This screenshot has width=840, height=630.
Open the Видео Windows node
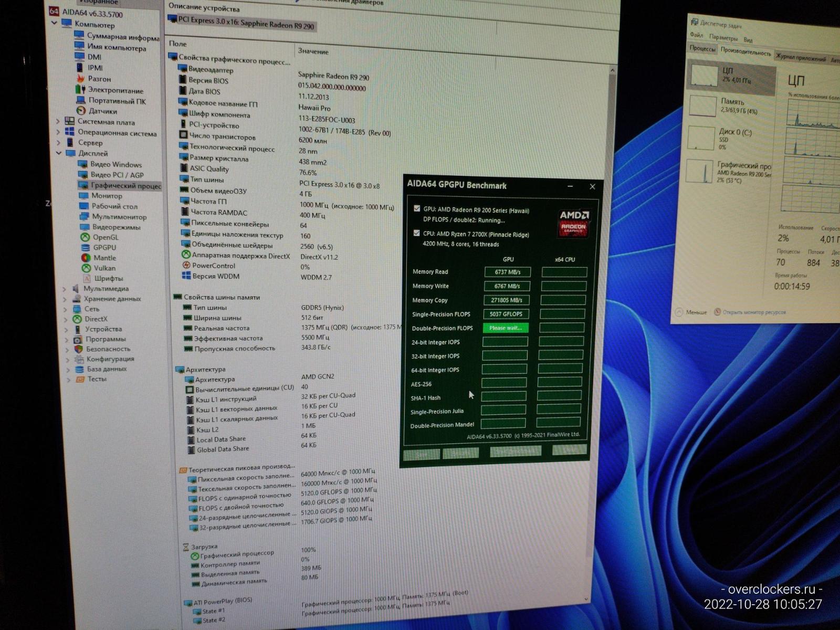click(110, 164)
